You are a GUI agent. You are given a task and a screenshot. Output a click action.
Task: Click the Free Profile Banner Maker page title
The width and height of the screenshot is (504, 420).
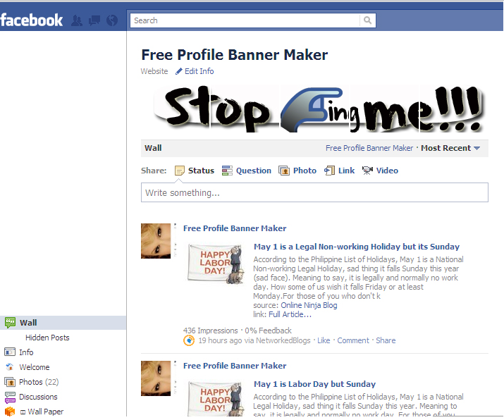click(235, 55)
